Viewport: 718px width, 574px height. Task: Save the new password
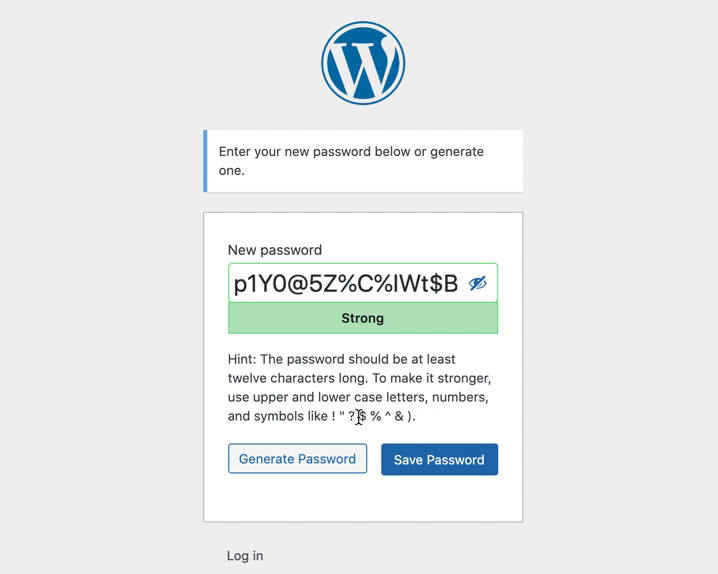tap(439, 459)
